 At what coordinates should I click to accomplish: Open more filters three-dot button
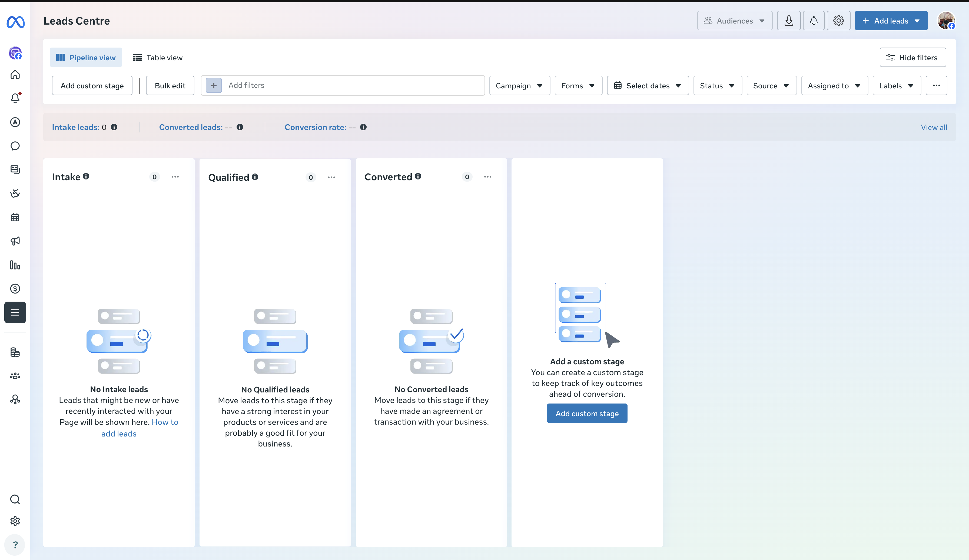[x=936, y=85]
